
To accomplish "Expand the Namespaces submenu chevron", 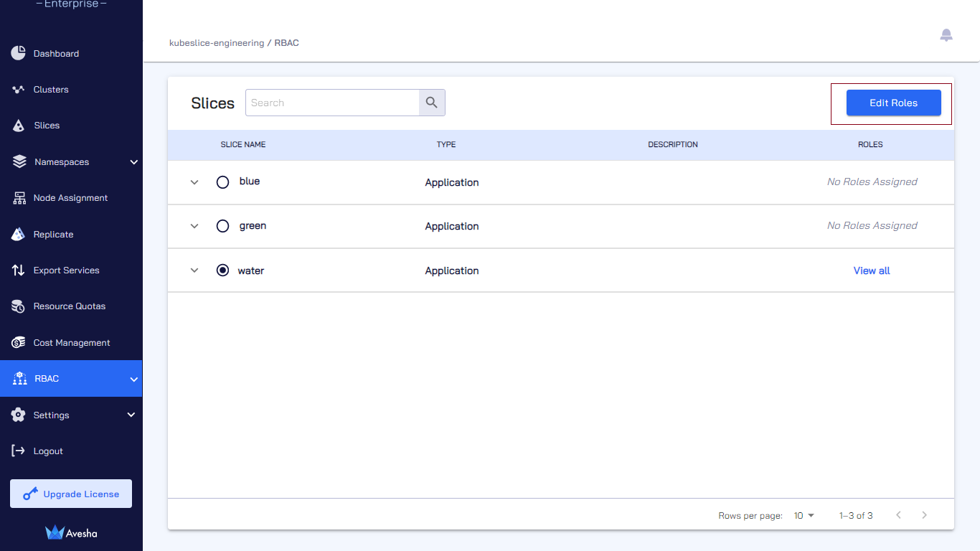I will pyautogui.click(x=133, y=162).
